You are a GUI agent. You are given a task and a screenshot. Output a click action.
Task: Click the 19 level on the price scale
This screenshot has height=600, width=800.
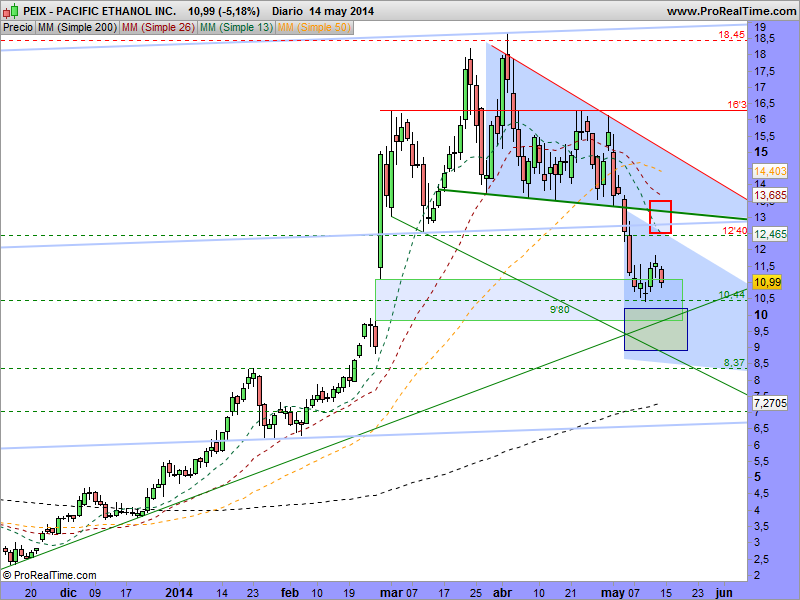(x=760, y=27)
